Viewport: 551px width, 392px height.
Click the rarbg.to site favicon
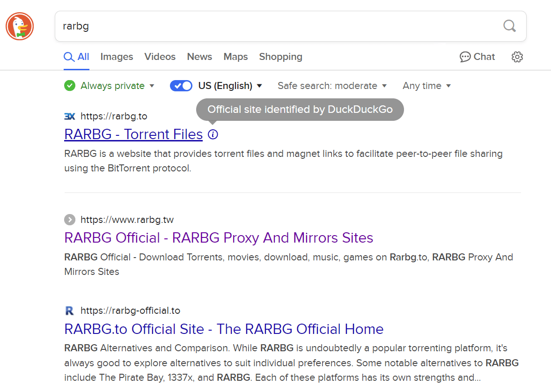click(70, 116)
